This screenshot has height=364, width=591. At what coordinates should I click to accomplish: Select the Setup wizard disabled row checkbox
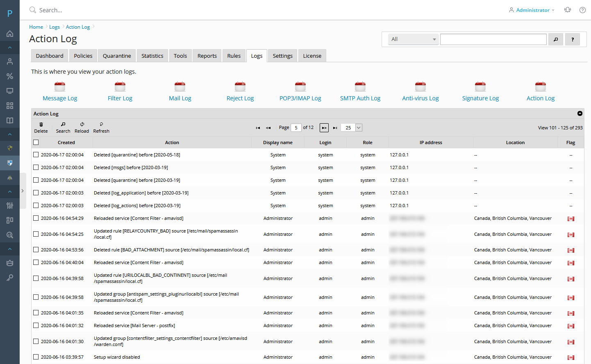[36, 357]
